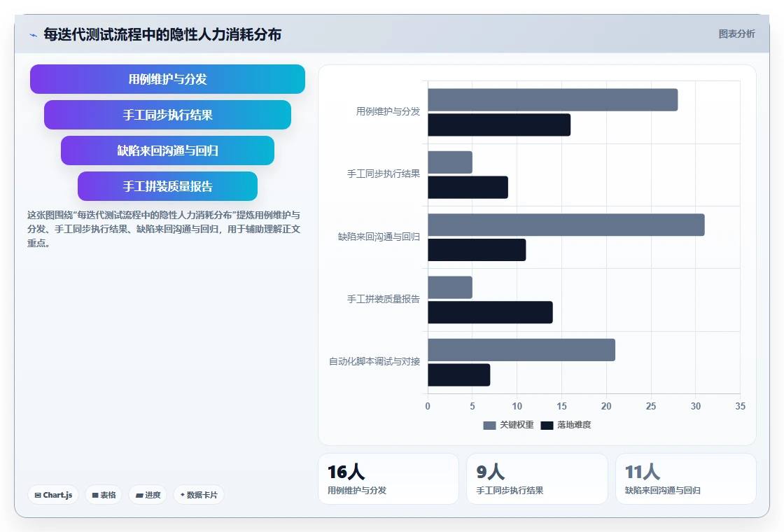784x532 pixels.
Task: Click the chart axis label 用例维护与分发
Action: click(388, 111)
